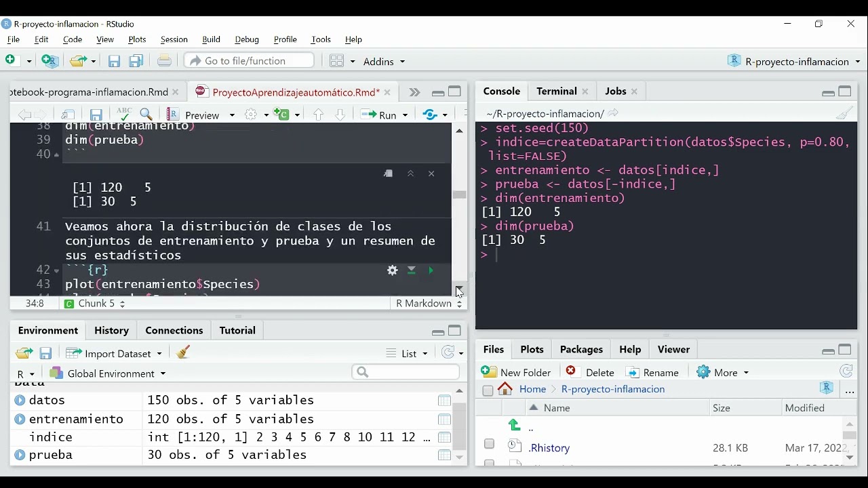
Task: Open the Run options dropdown arrow
Action: 406,115
